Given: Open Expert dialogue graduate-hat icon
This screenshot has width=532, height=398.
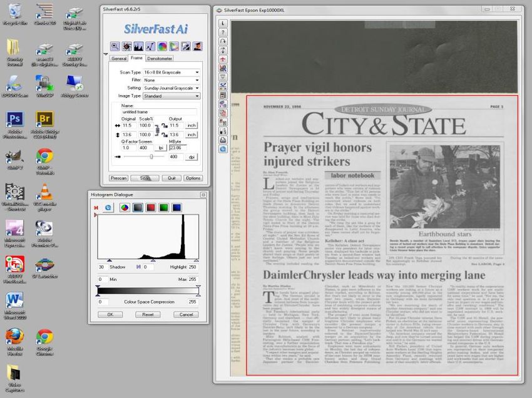Looking at the screenshot, I should 197,46.
